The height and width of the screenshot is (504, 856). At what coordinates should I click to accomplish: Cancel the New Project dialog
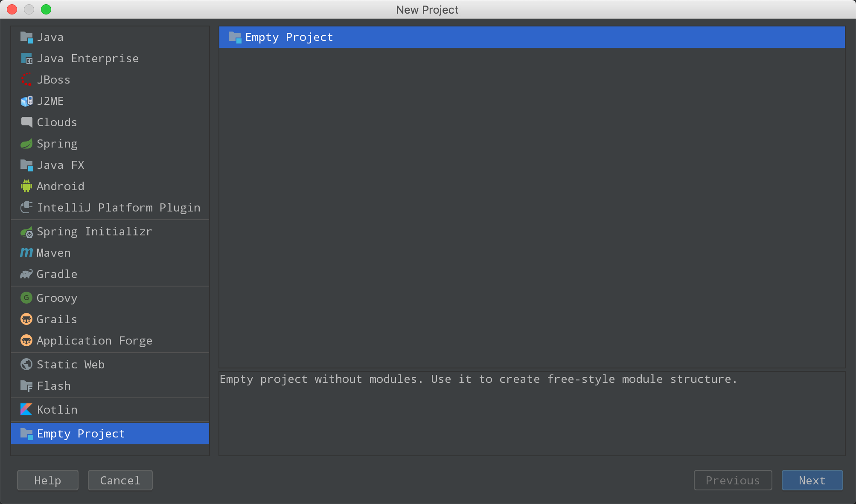click(120, 480)
